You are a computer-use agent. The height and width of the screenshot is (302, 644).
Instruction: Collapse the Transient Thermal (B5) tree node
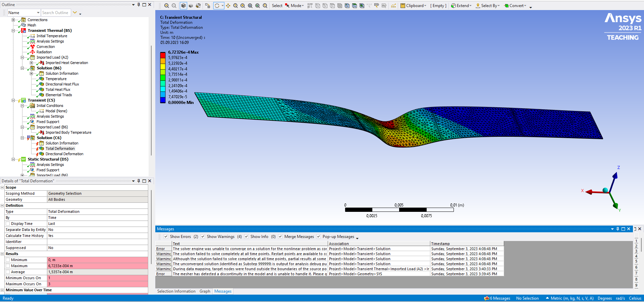click(13, 31)
